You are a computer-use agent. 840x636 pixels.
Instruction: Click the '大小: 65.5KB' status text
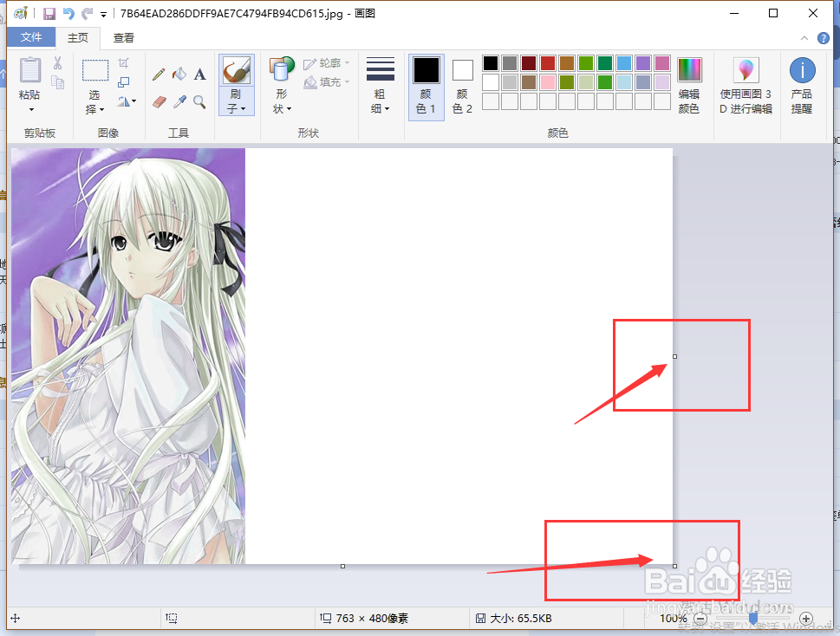521,619
